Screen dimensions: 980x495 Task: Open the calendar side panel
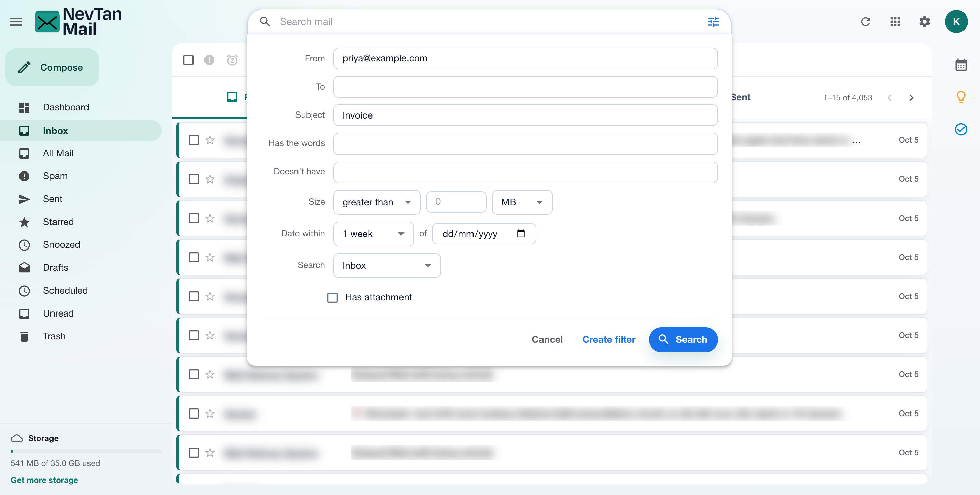click(x=961, y=65)
